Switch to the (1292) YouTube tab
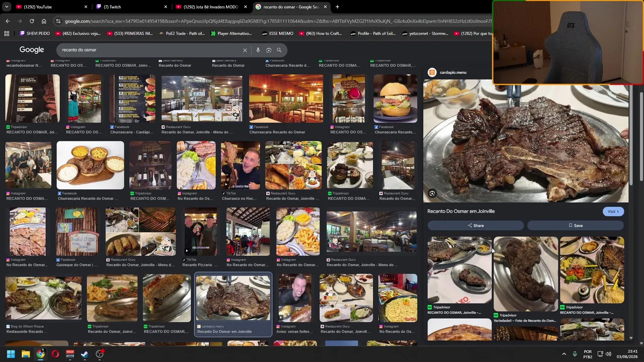Screen dimensions: 644x362 coord(52,7)
